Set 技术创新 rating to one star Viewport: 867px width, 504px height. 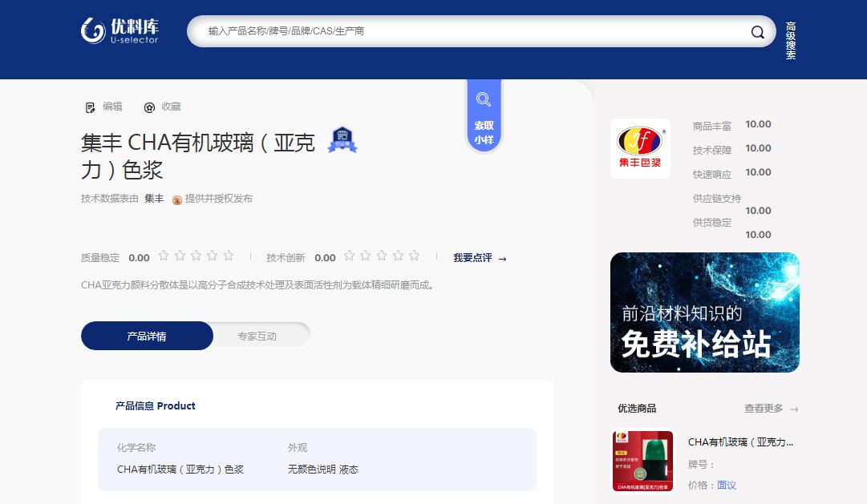[x=349, y=256]
